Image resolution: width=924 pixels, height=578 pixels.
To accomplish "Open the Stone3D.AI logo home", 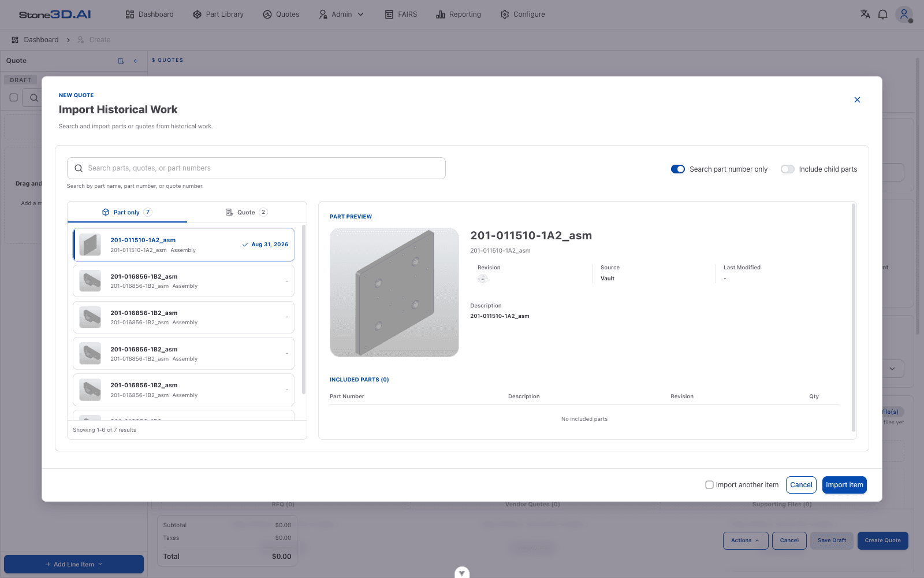I will (55, 14).
